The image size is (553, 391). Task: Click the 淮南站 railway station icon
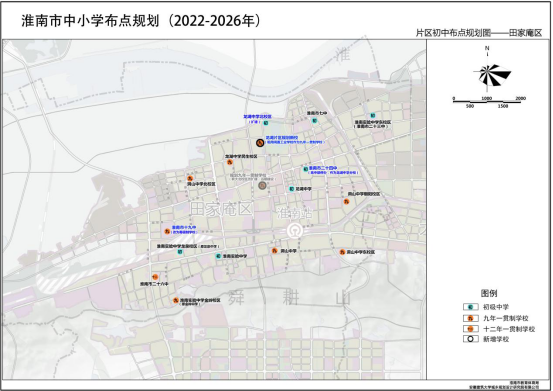pyautogui.click(x=294, y=231)
